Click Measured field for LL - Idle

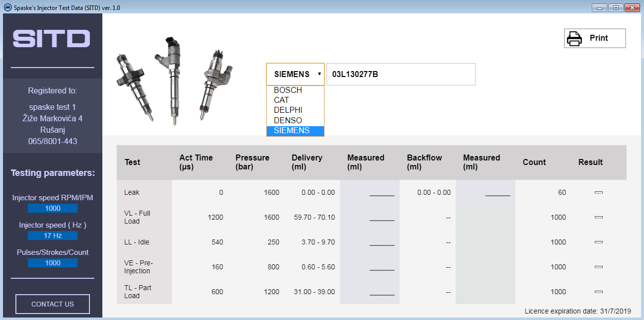coord(381,242)
